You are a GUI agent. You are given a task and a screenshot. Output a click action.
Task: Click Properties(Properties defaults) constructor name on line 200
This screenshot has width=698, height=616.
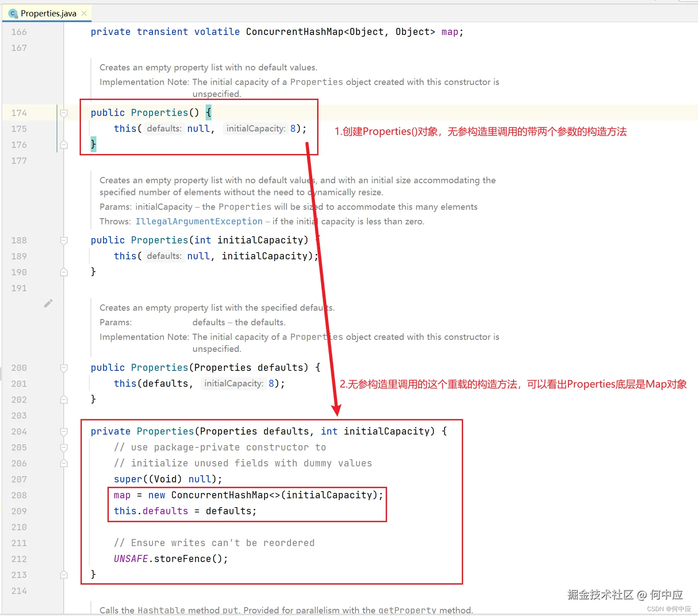tap(160, 368)
